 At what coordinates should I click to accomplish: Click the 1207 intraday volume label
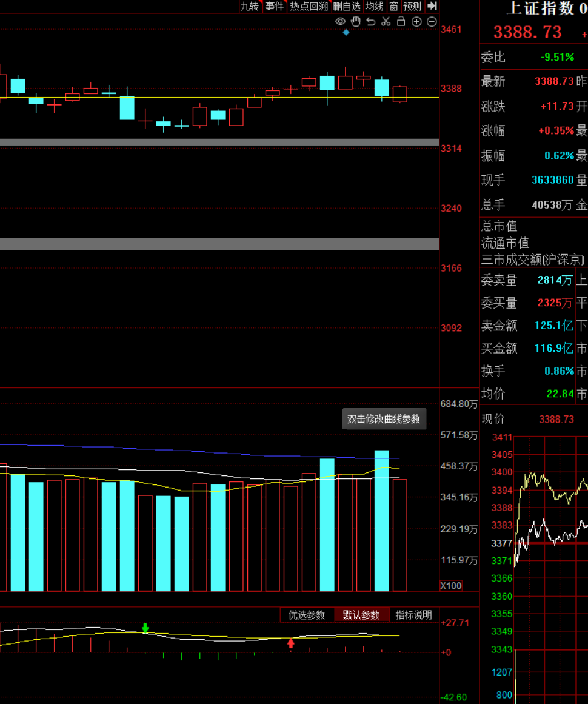[x=502, y=672]
